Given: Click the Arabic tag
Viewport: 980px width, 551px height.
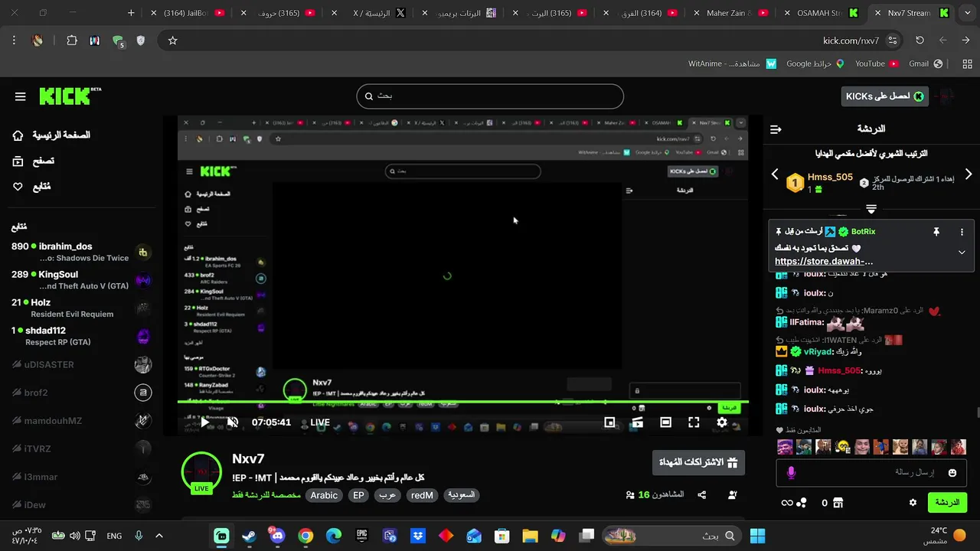Looking at the screenshot, I should (324, 495).
